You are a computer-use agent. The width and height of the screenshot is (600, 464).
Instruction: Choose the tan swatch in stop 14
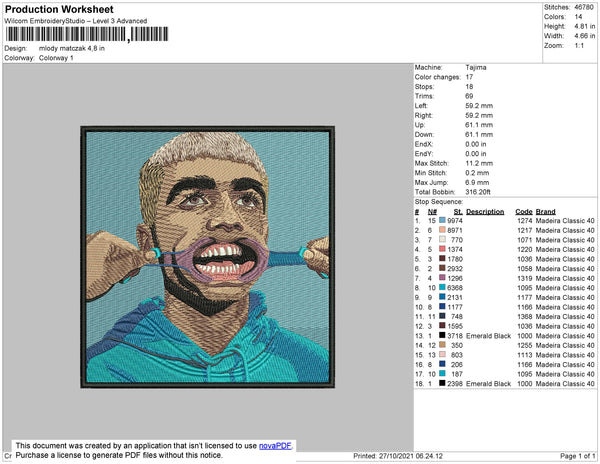point(442,345)
